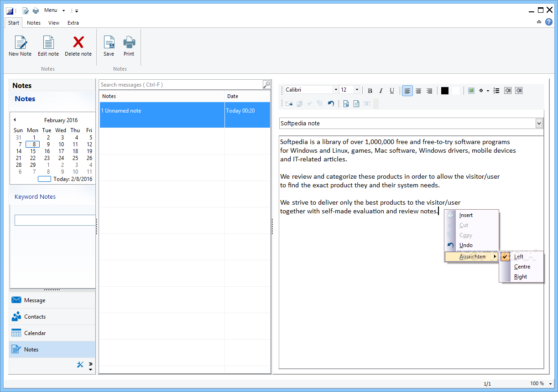The width and height of the screenshot is (558, 392).
Task: Click the numbered list icon
Action: pyautogui.click(x=497, y=91)
